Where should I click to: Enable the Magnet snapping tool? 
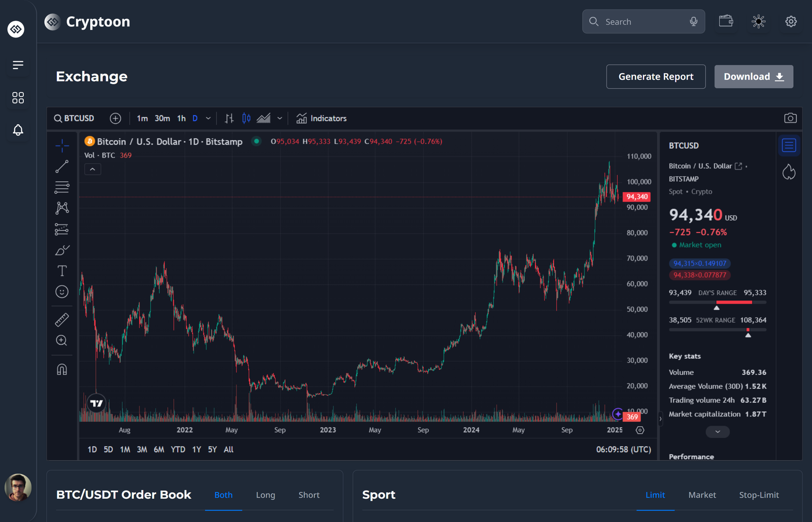click(61, 369)
